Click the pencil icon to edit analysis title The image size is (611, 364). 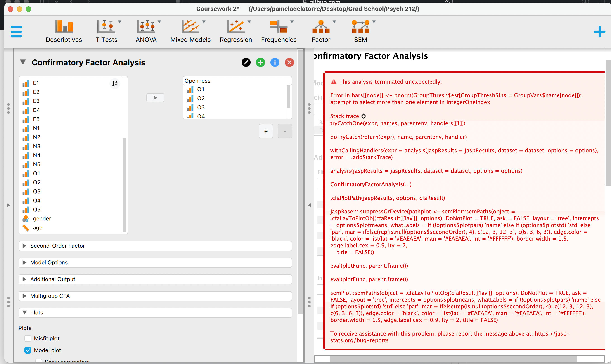pyautogui.click(x=246, y=62)
